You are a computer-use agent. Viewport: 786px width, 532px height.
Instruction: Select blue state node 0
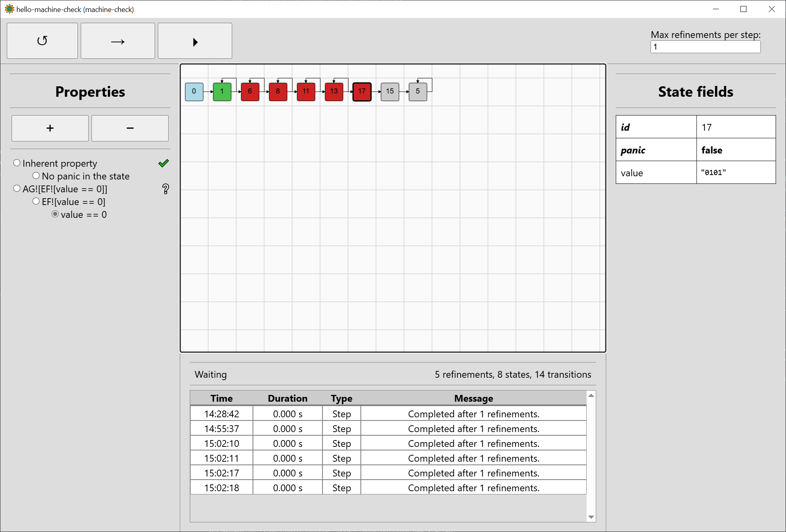(x=194, y=92)
